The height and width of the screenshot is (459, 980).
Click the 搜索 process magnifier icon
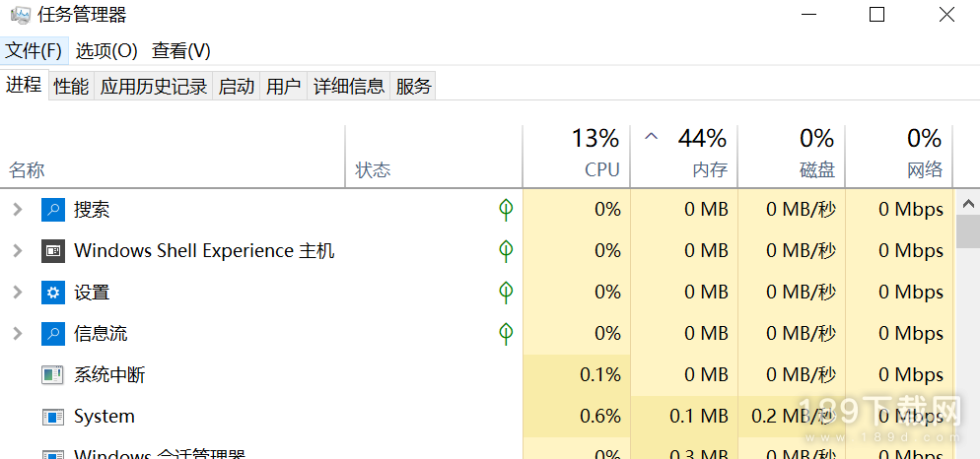(x=52, y=210)
